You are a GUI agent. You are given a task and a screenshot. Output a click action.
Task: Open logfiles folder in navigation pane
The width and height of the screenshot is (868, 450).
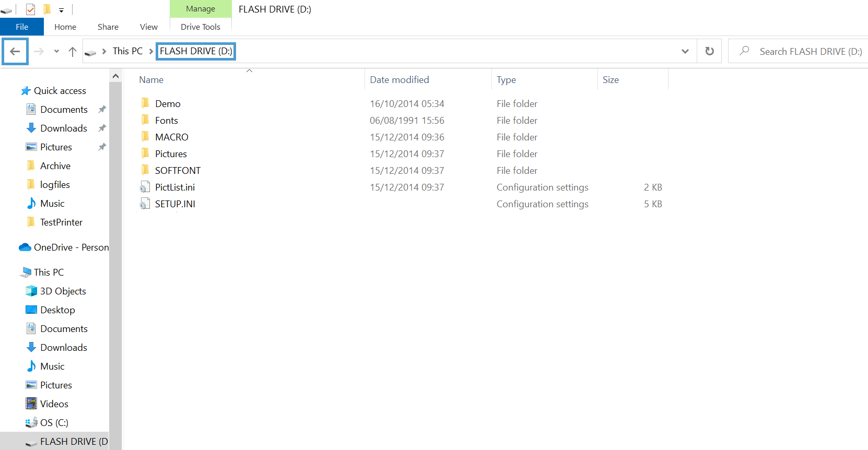(55, 184)
